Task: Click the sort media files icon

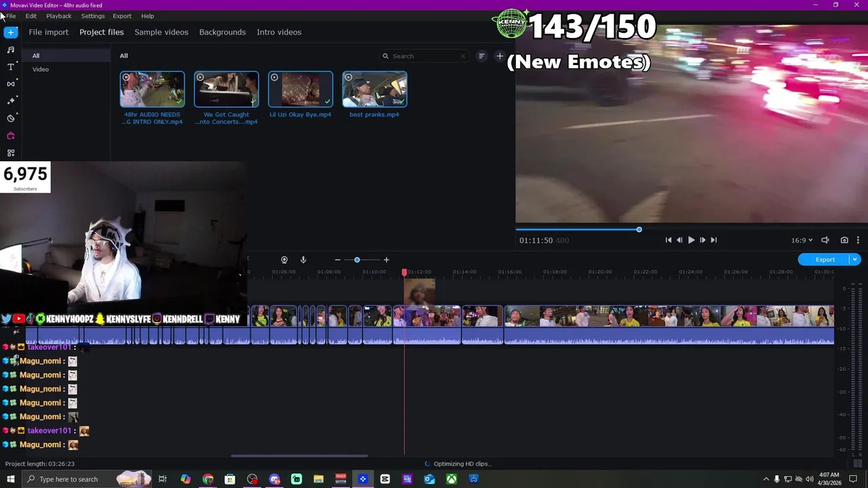Action: (481, 56)
